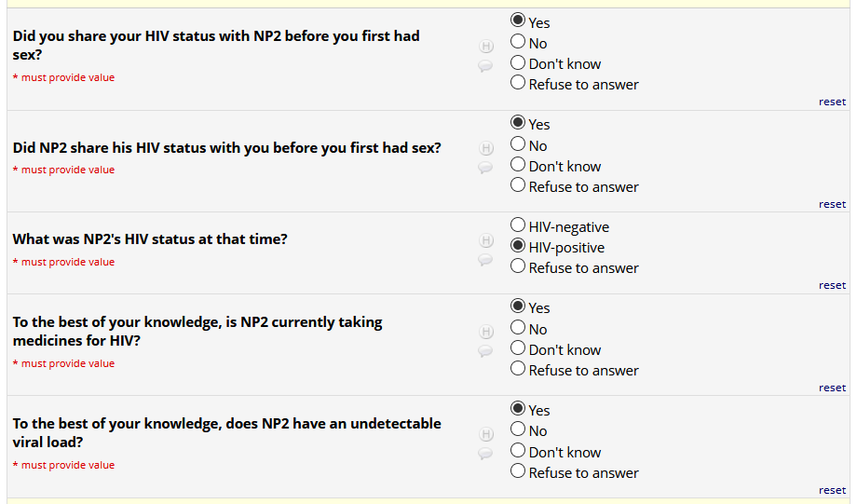The image size is (857, 504).
Task: Reset the 'share your HIV status with NP2' answer
Action: point(832,102)
